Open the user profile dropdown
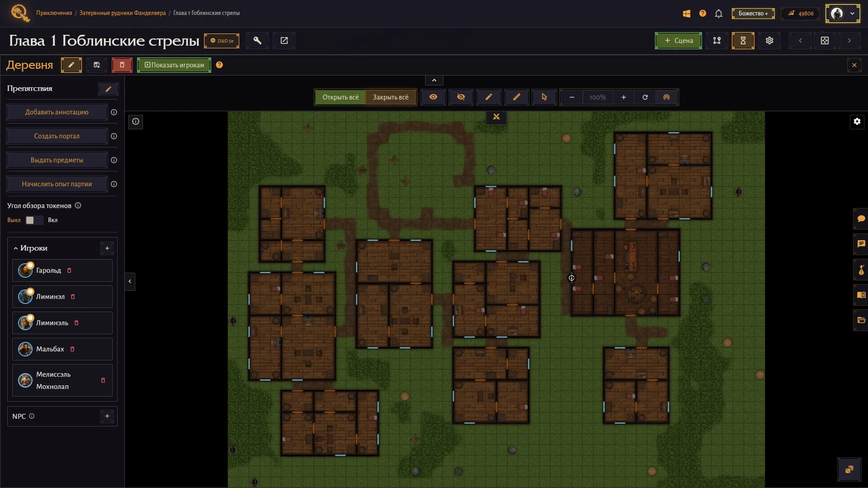This screenshot has width=868, height=488. click(x=843, y=14)
